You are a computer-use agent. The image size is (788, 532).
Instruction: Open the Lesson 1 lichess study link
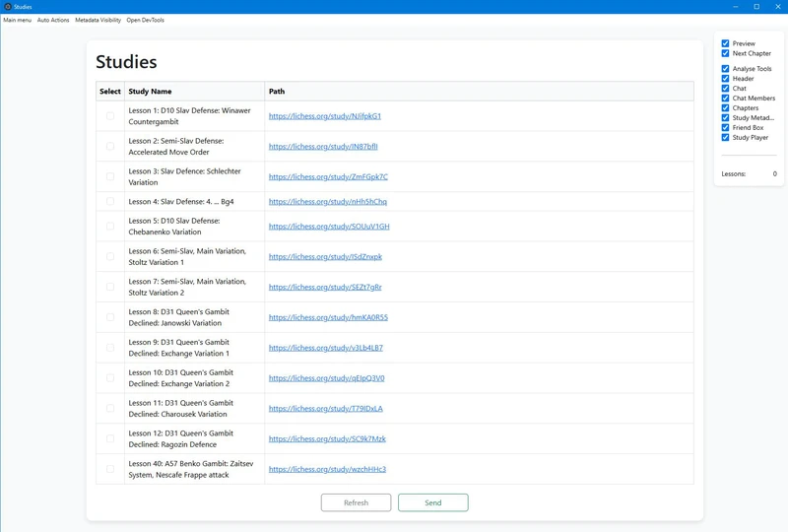[x=324, y=116]
